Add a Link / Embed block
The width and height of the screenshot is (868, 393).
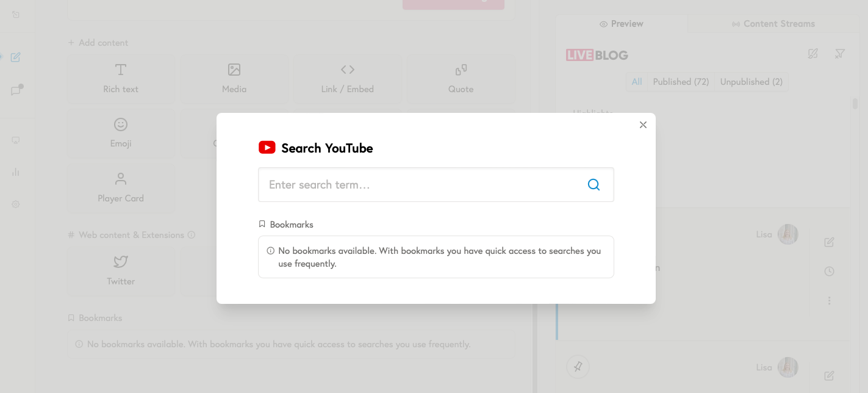(x=347, y=79)
